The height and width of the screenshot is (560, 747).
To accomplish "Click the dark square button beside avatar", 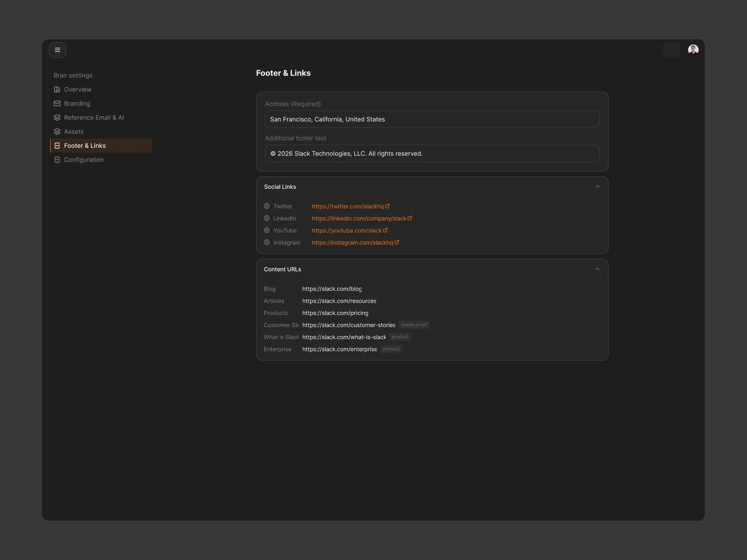I will pyautogui.click(x=671, y=50).
